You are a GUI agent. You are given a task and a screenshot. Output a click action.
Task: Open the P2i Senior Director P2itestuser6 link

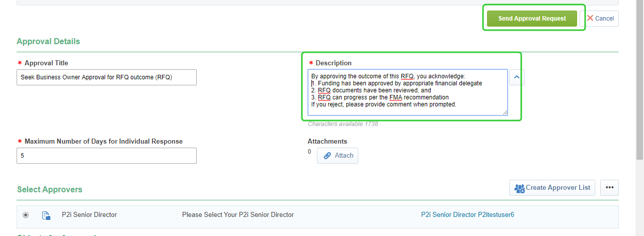(467, 215)
